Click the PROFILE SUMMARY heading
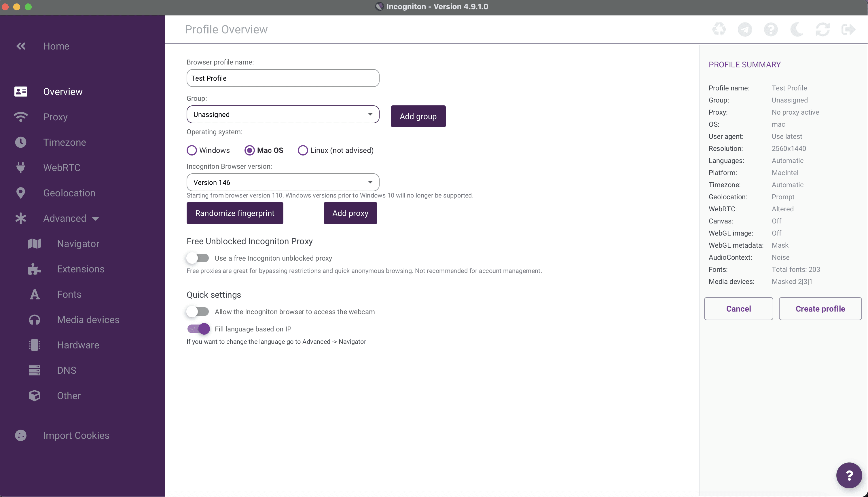The image size is (868, 497). point(745,65)
